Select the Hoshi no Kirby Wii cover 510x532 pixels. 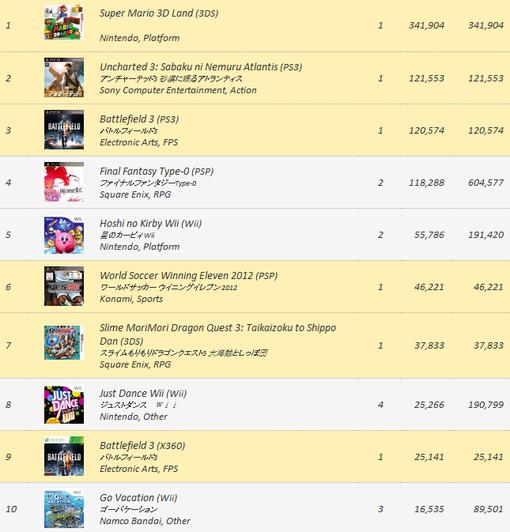[64, 235]
